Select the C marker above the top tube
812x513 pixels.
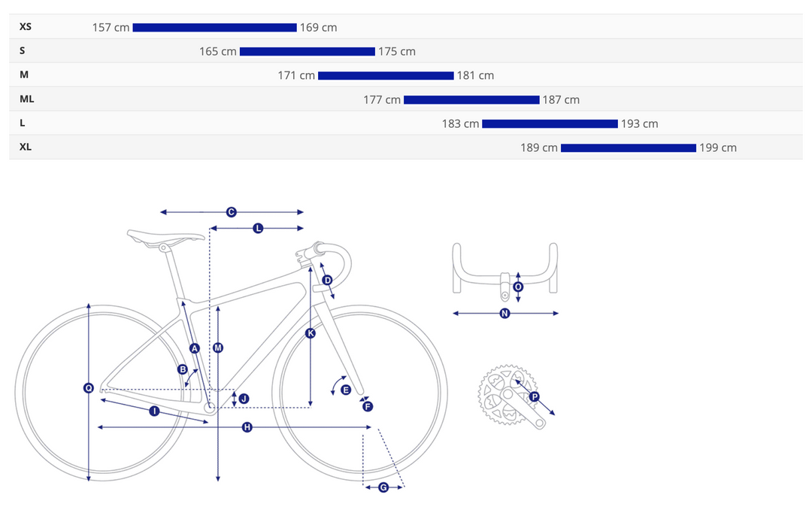pyautogui.click(x=232, y=212)
